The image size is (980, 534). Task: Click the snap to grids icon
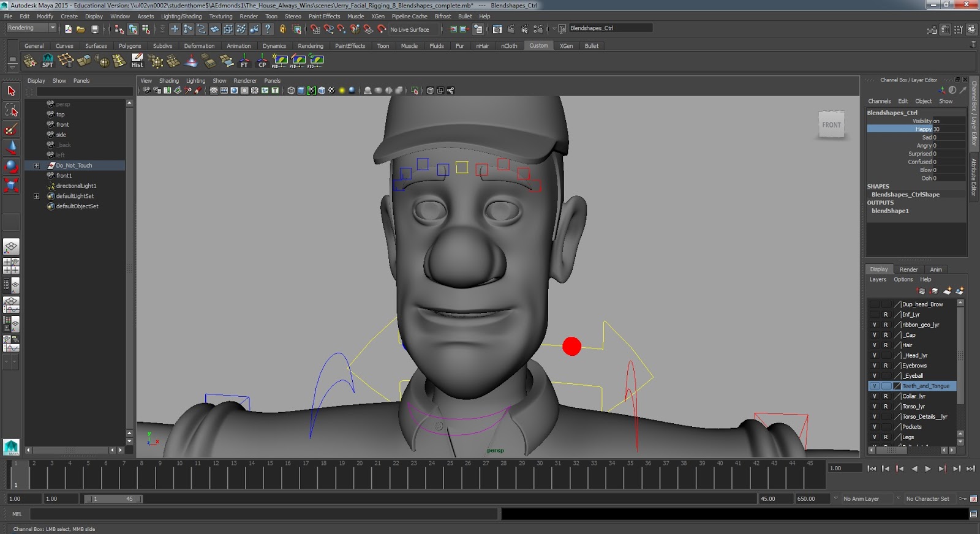(x=315, y=29)
